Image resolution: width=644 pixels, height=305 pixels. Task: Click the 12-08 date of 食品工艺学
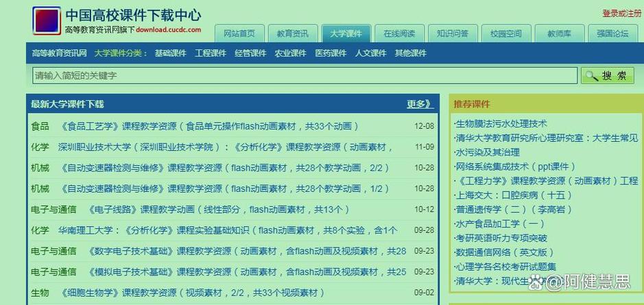425,126
